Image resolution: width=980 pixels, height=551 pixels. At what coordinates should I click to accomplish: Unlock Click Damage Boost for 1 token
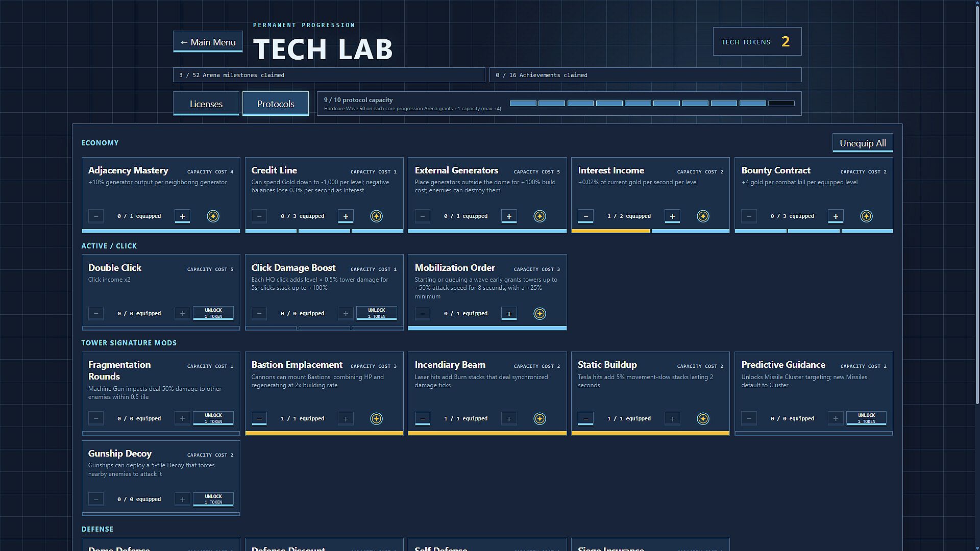pyautogui.click(x=377, y=313)
